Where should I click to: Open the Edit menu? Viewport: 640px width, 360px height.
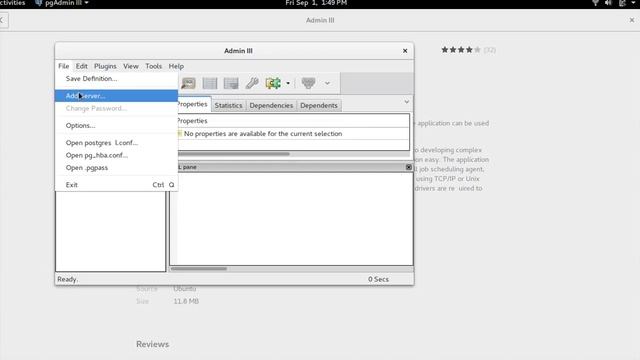81,66
